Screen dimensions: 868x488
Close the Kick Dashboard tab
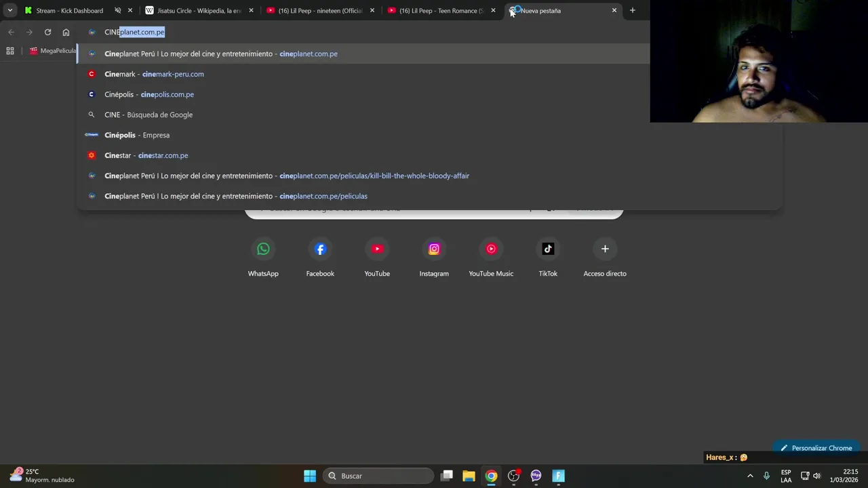130,11
